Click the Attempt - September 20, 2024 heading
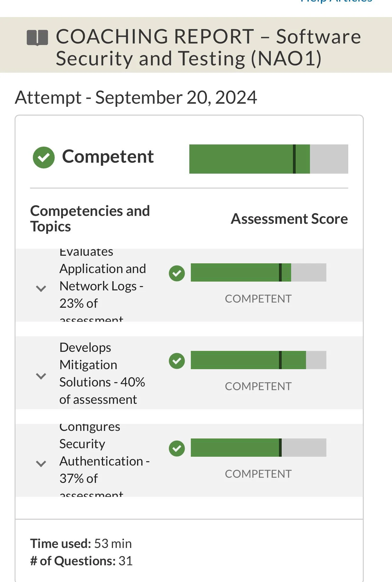This screenshot has width=392, height=582. pyautogui.click(x=136, y=98)
